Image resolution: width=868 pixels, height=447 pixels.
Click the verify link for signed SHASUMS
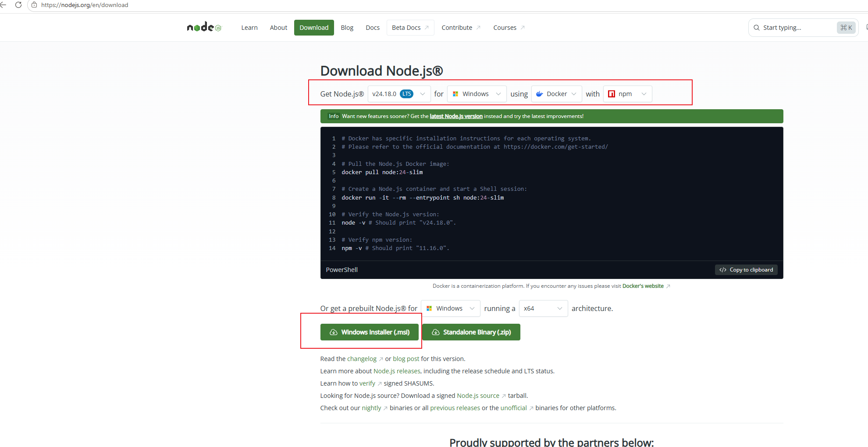[x=367, y=383]
